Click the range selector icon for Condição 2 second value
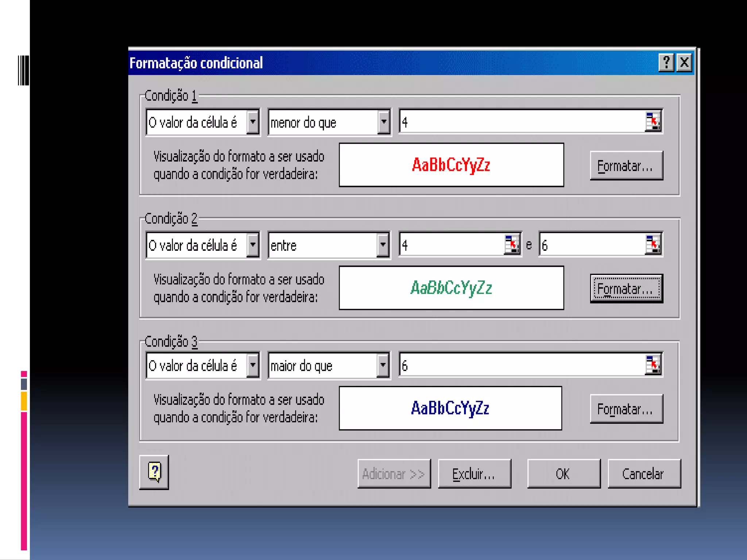 (653, 244)
